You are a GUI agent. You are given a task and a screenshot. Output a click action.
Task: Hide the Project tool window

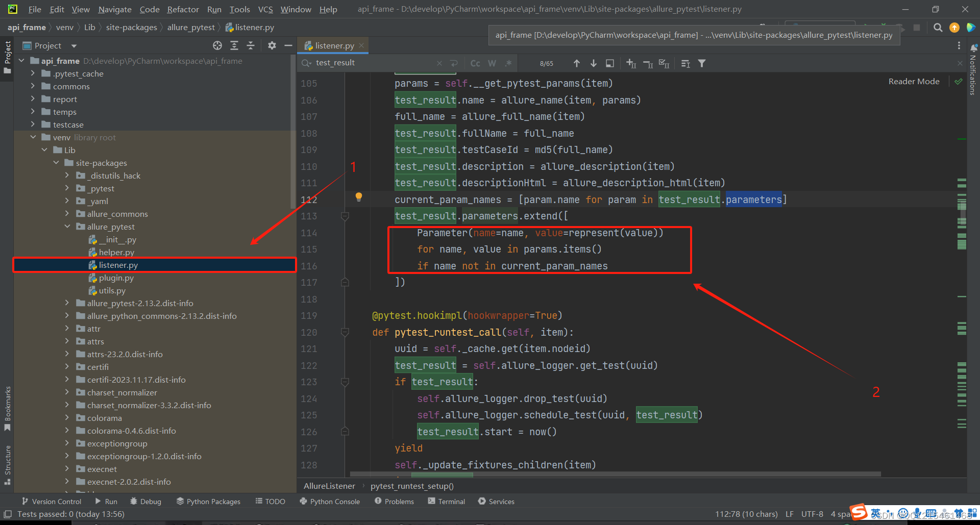pyautogui.click(x=288, y=45)
